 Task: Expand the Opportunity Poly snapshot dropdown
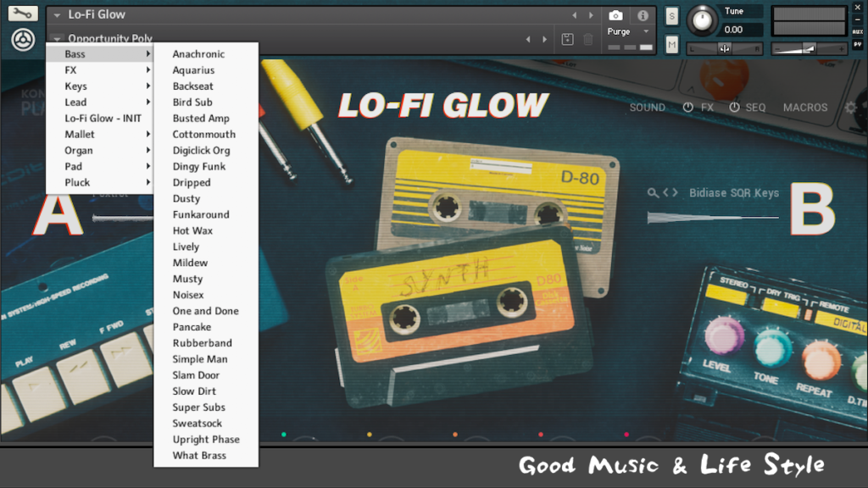(x=57, y=38)
